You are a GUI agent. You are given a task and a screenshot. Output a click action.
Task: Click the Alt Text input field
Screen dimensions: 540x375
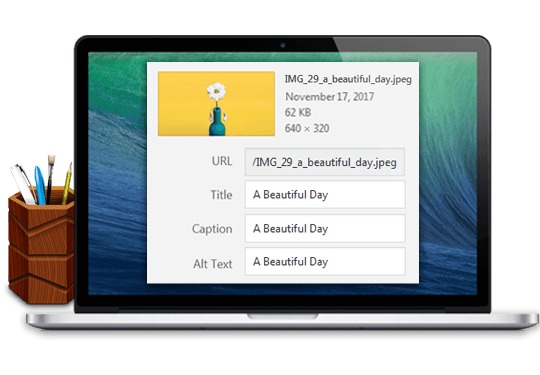click(325, 261)
